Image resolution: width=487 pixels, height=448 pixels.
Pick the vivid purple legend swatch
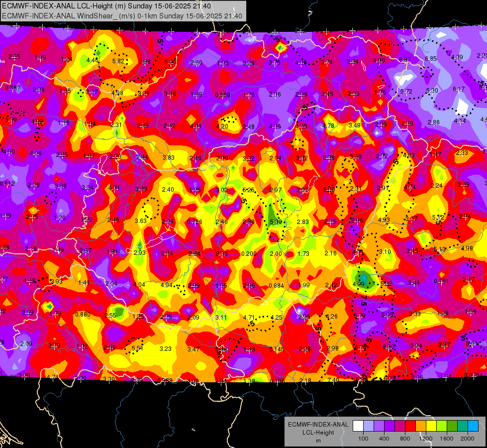coord(390,426)
